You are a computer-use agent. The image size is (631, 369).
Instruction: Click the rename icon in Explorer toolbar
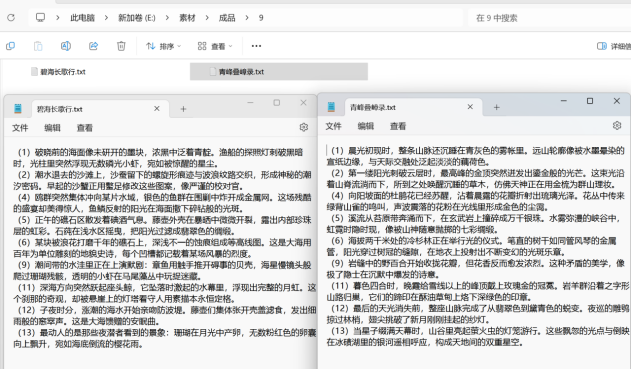(66, 46)
